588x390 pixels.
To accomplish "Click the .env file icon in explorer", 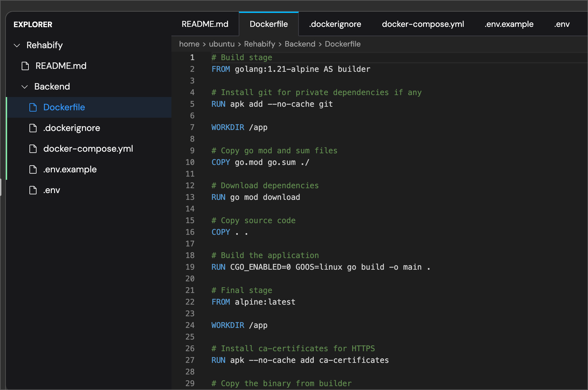I will tap(33, 190).
